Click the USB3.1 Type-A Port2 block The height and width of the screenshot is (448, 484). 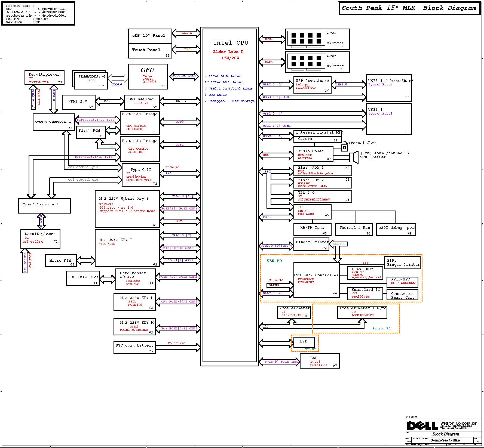tap(389, 119)
